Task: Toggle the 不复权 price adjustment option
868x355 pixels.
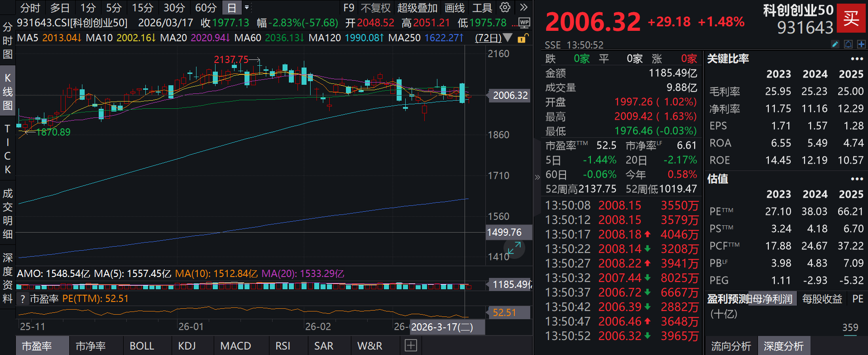Action: [375, 8]
